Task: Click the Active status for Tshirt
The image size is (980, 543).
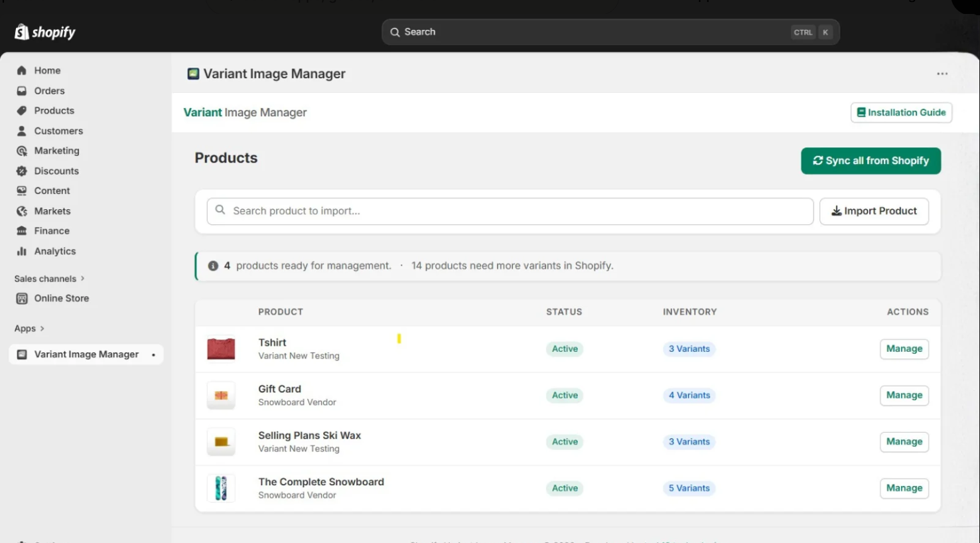Action: (x=565, y=349)
